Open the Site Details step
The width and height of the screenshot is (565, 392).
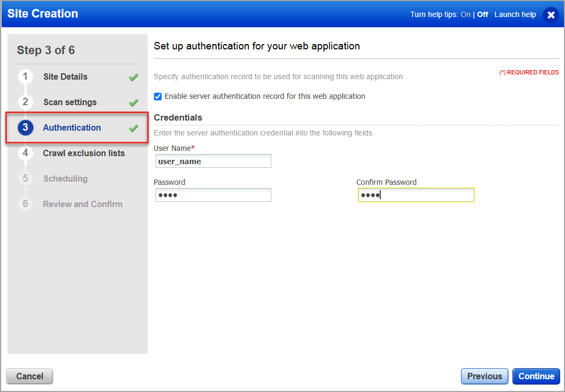point(65,76)
